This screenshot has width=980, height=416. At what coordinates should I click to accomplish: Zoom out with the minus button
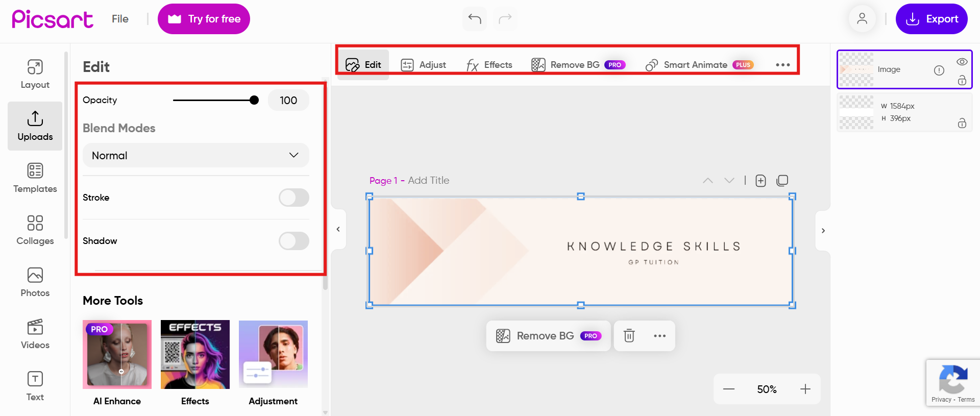coord(729,389)
